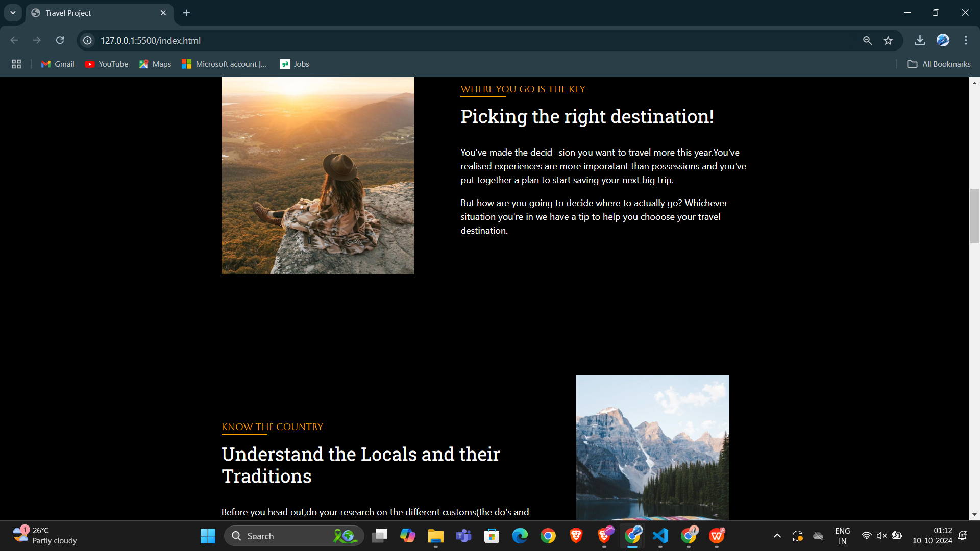Viewport: 980px width, 551px height.
Task: Open the Microsoft account bookmark
Action: pyautogui.click(x=224, y=64)
